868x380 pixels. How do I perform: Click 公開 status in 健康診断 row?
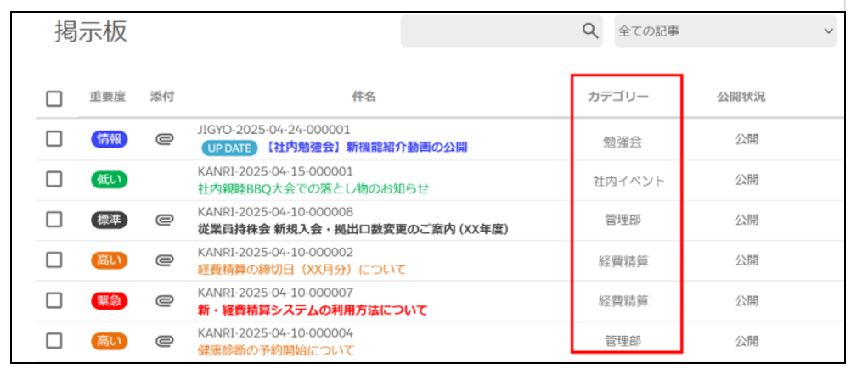click(x=747, y=341)
